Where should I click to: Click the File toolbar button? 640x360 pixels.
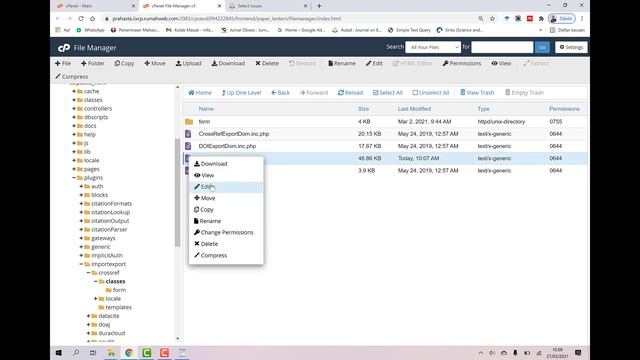point(63,63)
